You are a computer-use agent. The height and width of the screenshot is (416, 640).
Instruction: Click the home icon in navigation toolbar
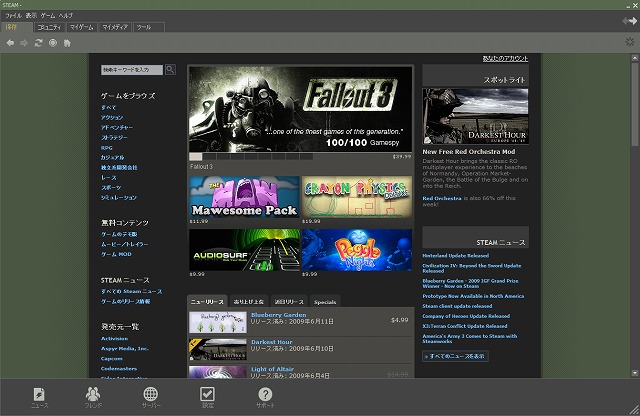tap(67, 43)
